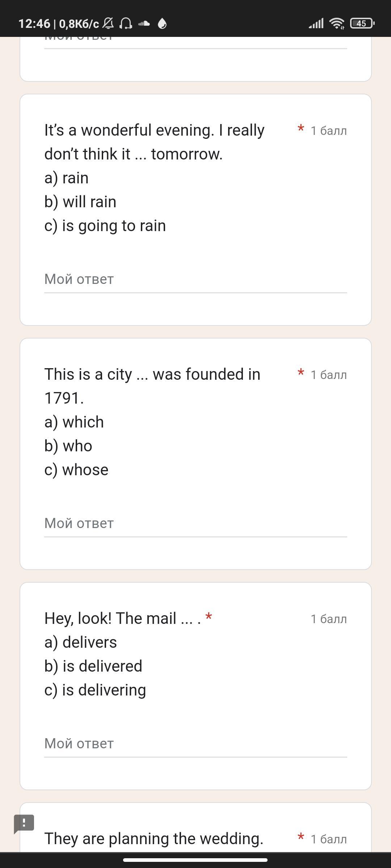Focus answer field for mail question
The image size is (391, 868).
pos(195,744)
